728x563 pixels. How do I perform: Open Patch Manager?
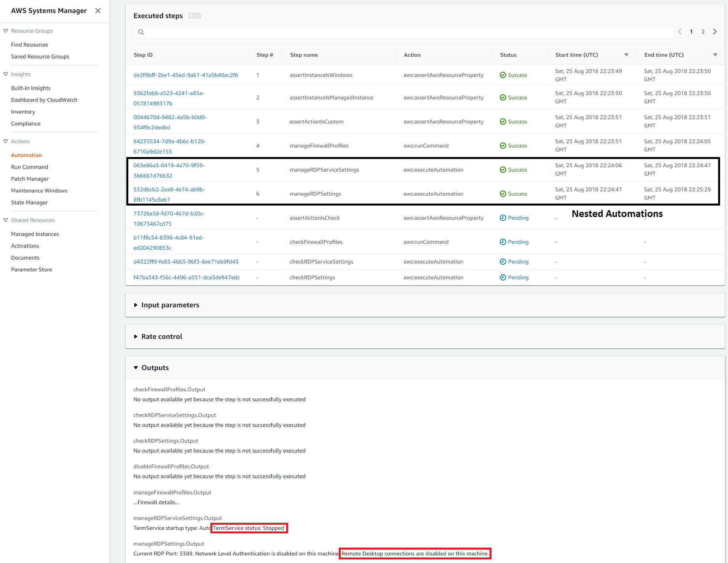30,179
